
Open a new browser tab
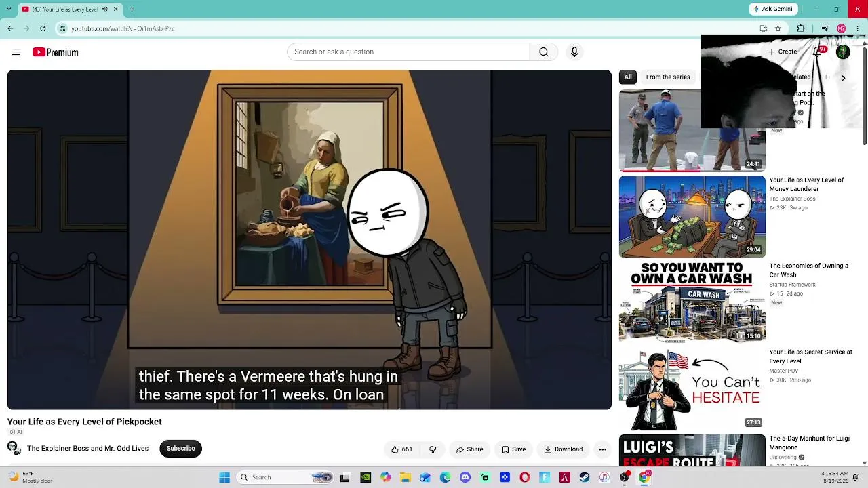132,9
